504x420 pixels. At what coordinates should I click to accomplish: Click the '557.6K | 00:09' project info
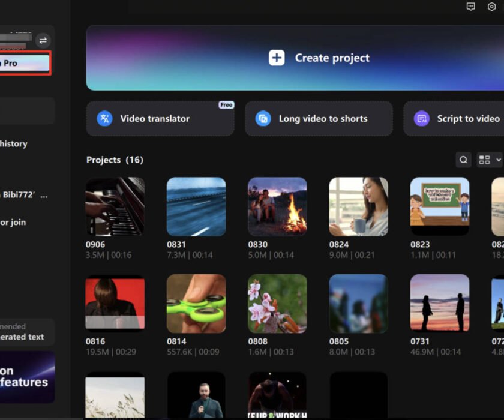193,352
